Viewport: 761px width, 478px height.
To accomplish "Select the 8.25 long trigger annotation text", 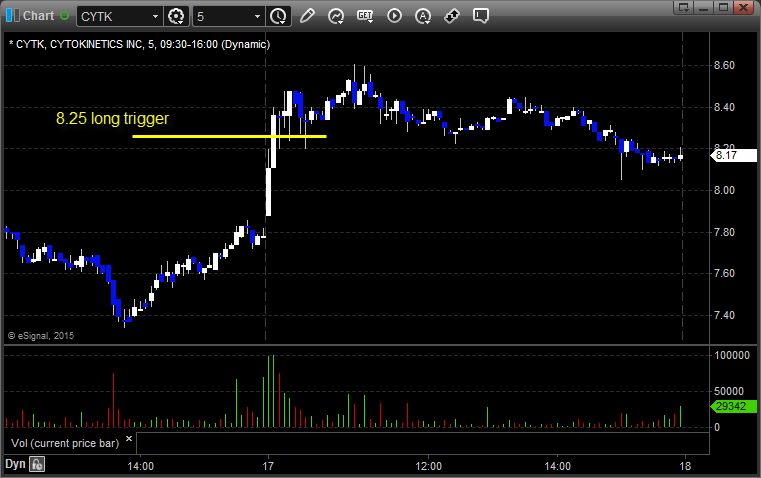I will (x=113, y=118).
